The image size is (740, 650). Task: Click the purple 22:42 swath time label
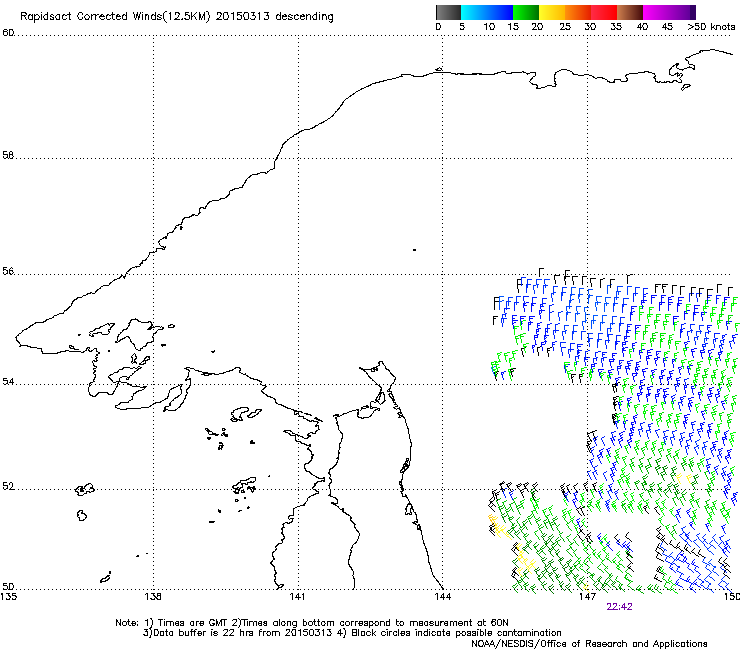[x=619, y=607]
